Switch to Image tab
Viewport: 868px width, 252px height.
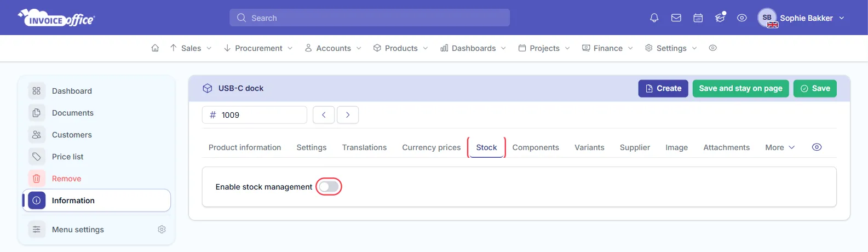[676, 147]
